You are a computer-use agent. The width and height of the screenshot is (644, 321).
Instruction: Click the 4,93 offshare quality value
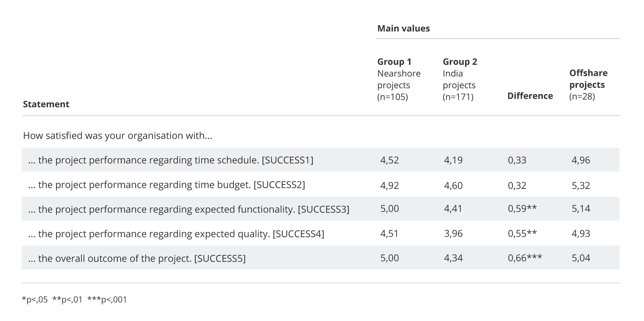pyautogui.click(x=581, y=234)
